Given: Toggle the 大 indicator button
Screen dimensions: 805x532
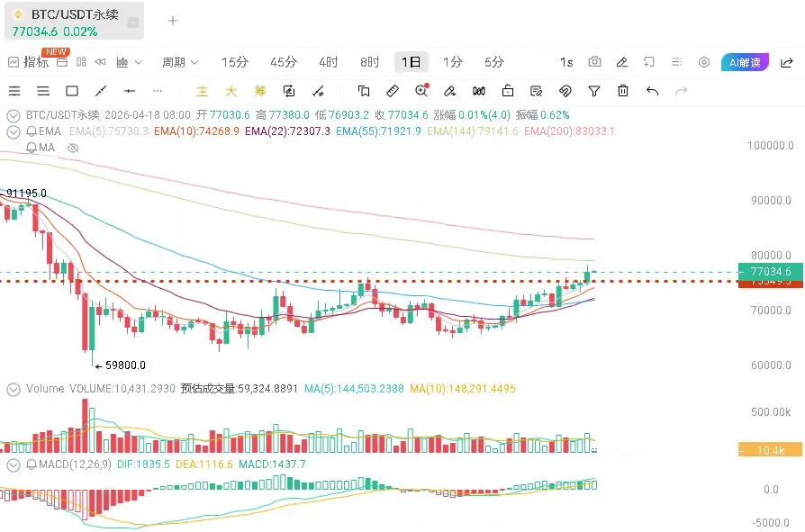Looking at the screenshot, I should tap(231, 91).
